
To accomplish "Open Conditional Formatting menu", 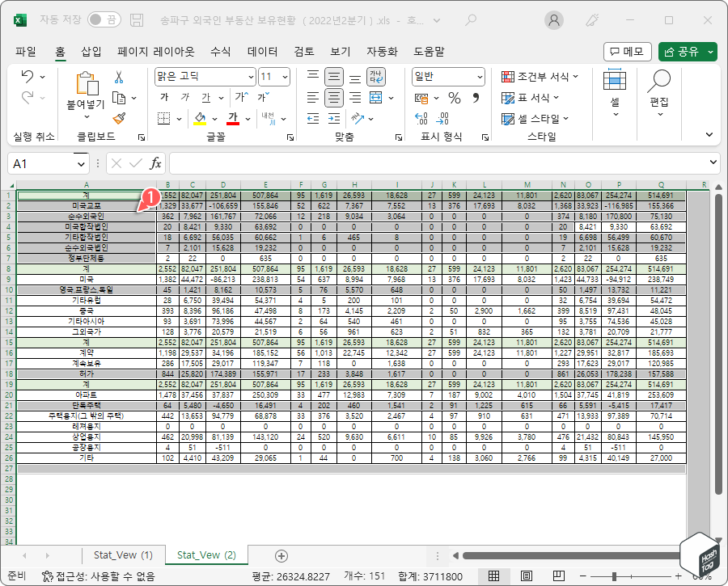I will tap(540, 77).
